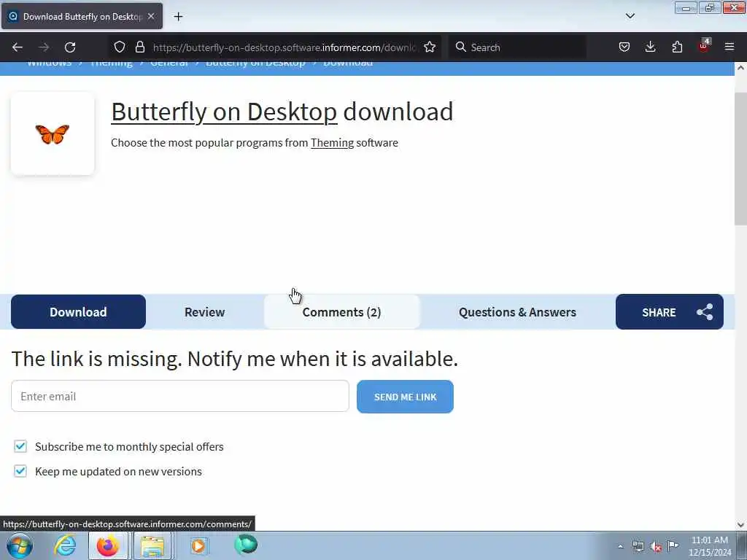This screenshot has height=560, width=747.
Task: Click the SEND ME LINK button
Action: coord(405,397)
